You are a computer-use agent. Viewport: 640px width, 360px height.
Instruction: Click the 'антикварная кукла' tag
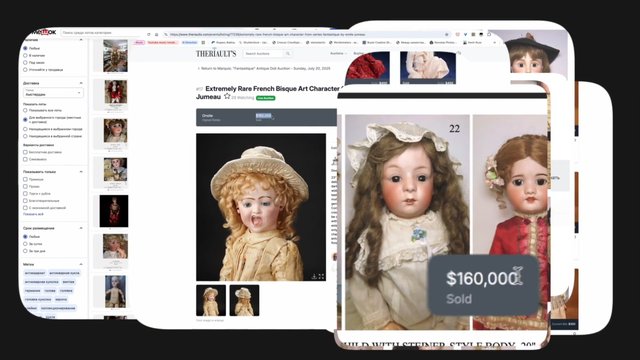tap(64, 273)
